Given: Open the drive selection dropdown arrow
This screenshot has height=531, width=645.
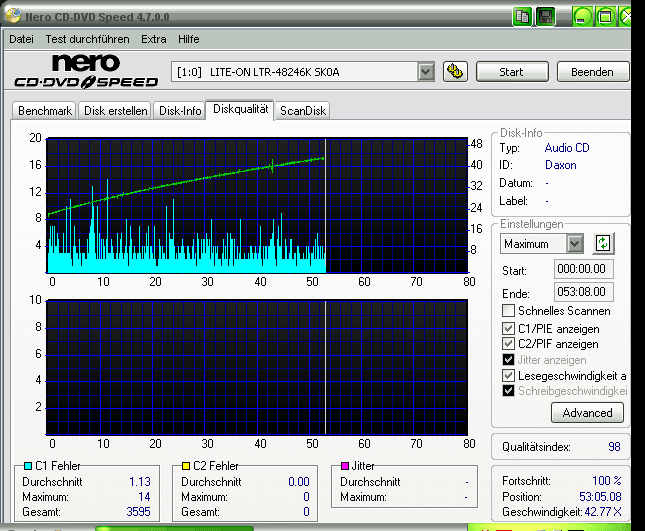Looking at the screenshot, I should tap(426, 72).
